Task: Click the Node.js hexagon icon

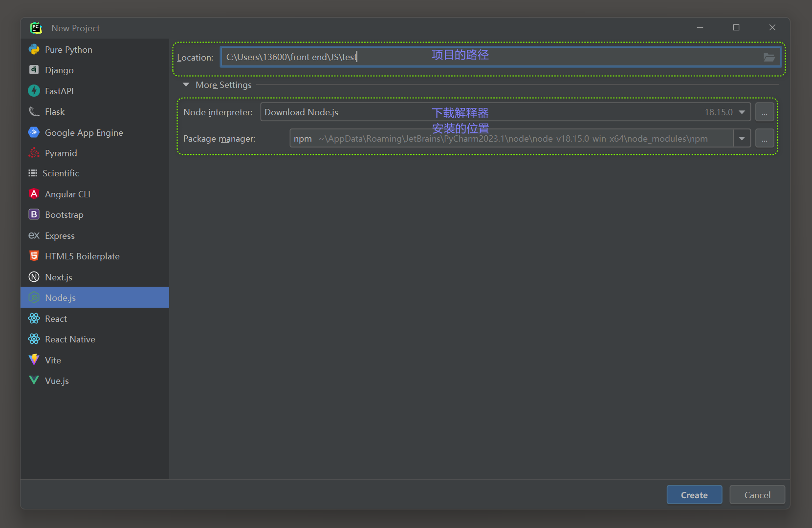Action: [x=34, y=297]
